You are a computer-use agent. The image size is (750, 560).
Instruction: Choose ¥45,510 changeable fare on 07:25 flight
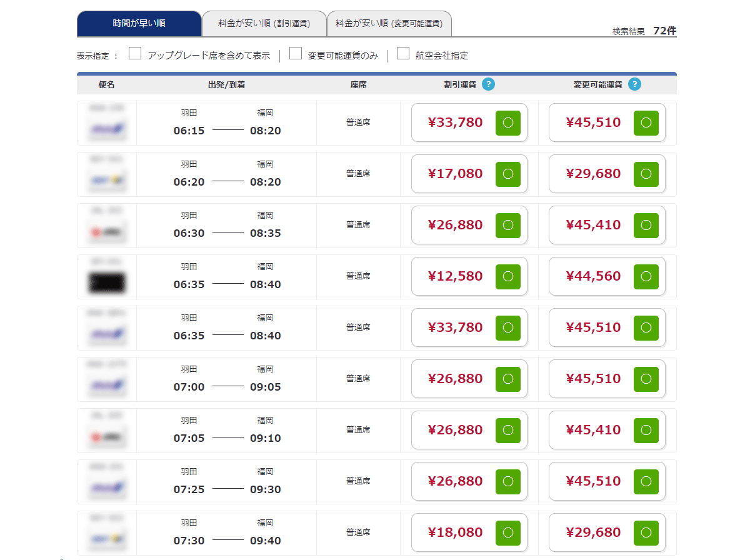tap(646, 481)
